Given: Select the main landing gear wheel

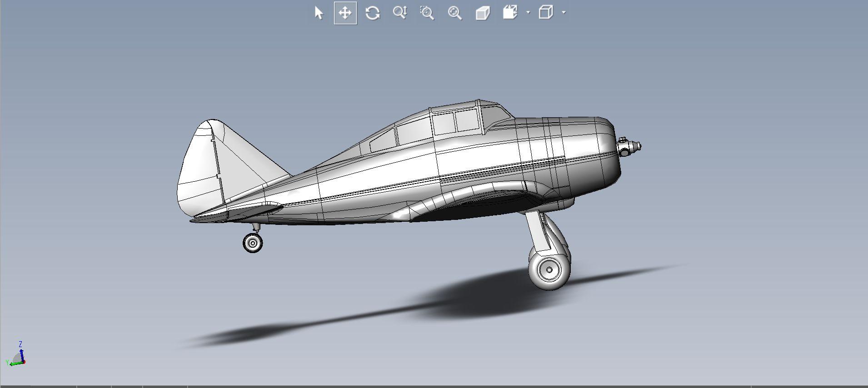Looking at the screenshot, I should [x=549, y=270].
